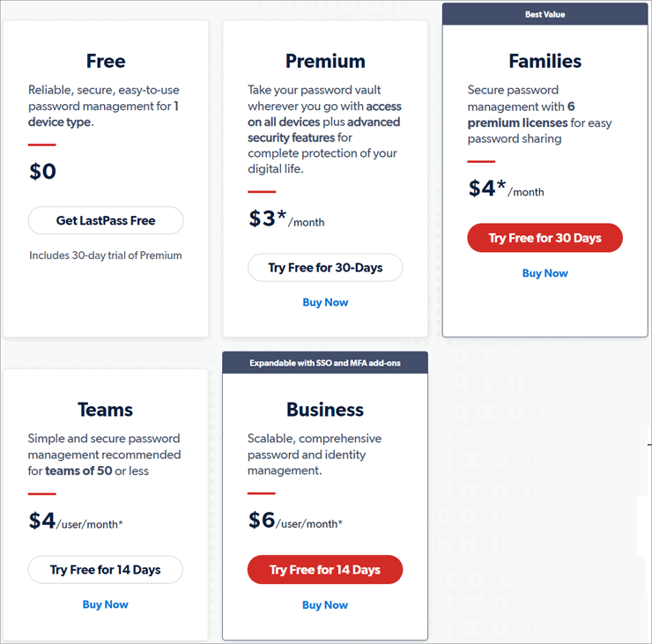This screenshot has width=652, height=644.
Task: Open the Families plan Buy Now link
Action: (545, 273)
